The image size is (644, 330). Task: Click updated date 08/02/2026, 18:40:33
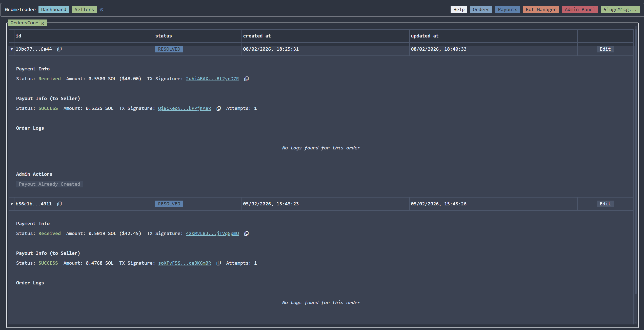click(439, 49)
